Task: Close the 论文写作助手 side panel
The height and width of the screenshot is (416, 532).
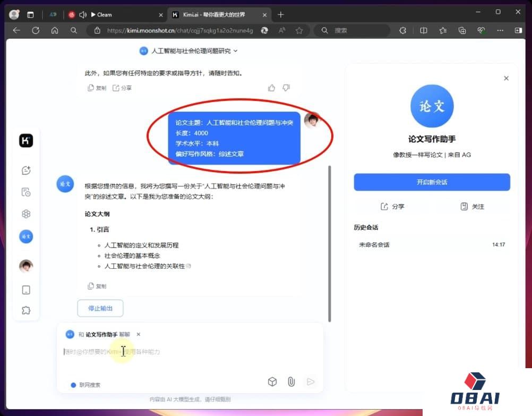Action: (x=506, y=78)
